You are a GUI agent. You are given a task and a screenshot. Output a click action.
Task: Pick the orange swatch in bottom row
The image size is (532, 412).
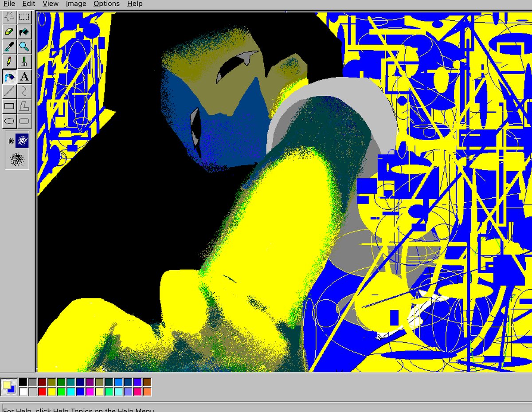[x=147, y=392]
